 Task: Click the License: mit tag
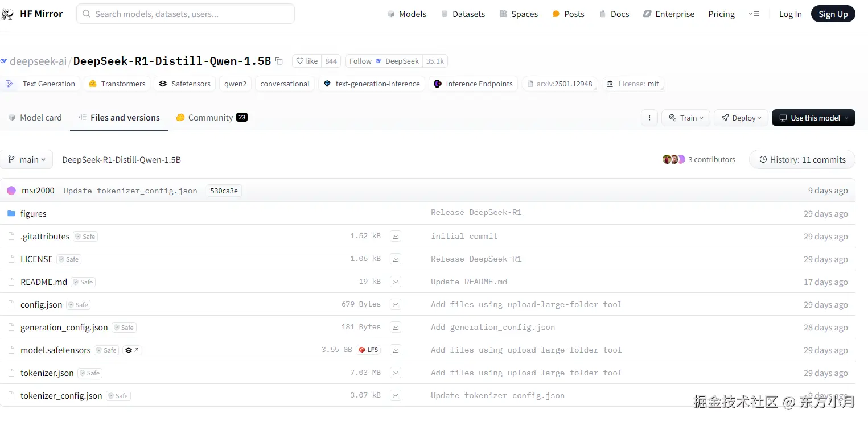tap(633, 84)
